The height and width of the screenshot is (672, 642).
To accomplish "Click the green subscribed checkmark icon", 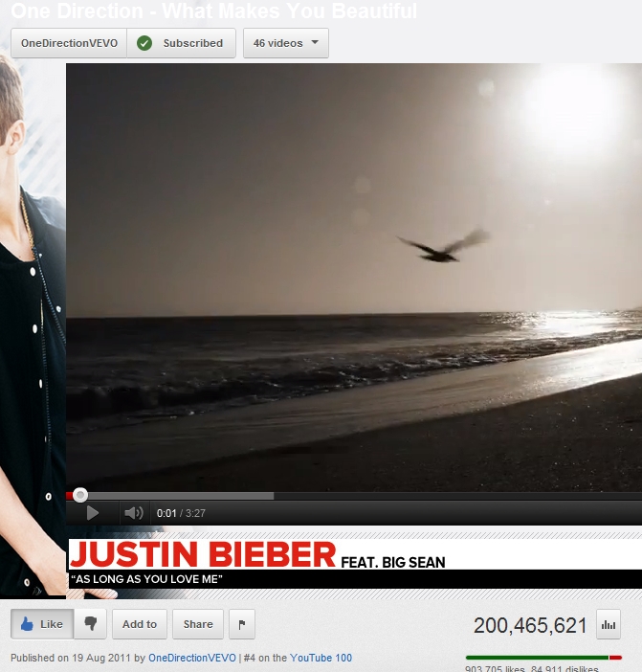I will pyautogui.click(x=144, y=43).
